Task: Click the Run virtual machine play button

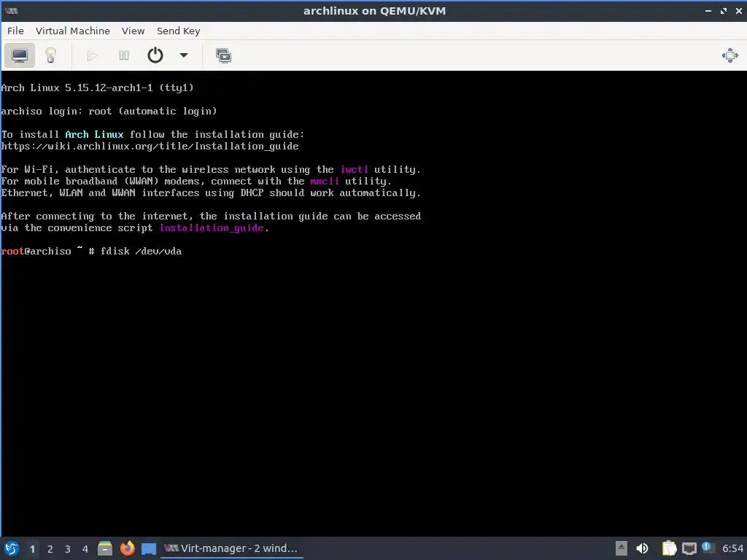Action: click(93, 55)
